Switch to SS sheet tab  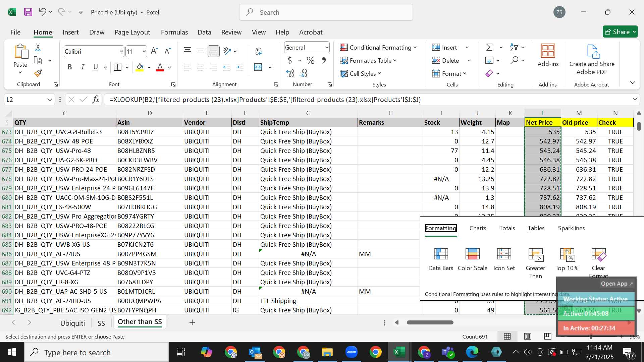(x=101, y=323)
